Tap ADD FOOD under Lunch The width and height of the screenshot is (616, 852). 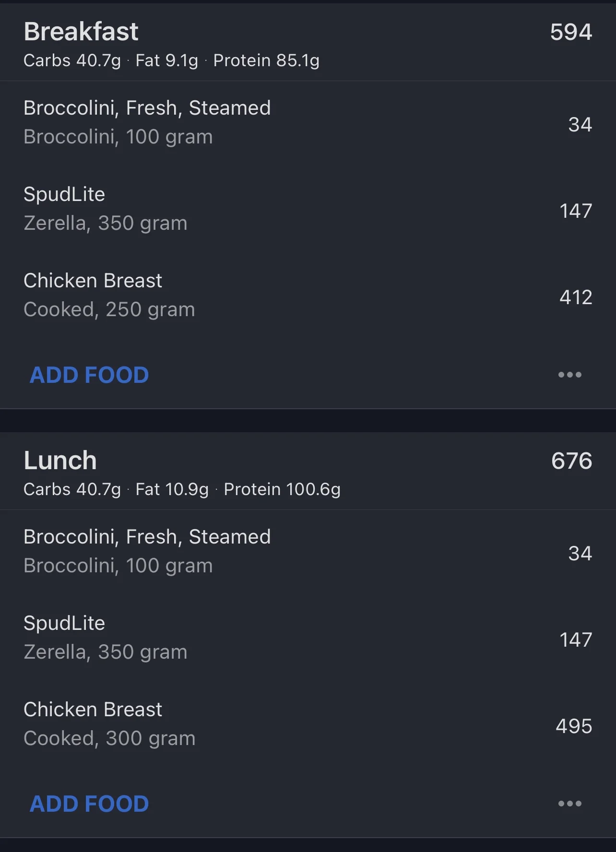[89, 804]
